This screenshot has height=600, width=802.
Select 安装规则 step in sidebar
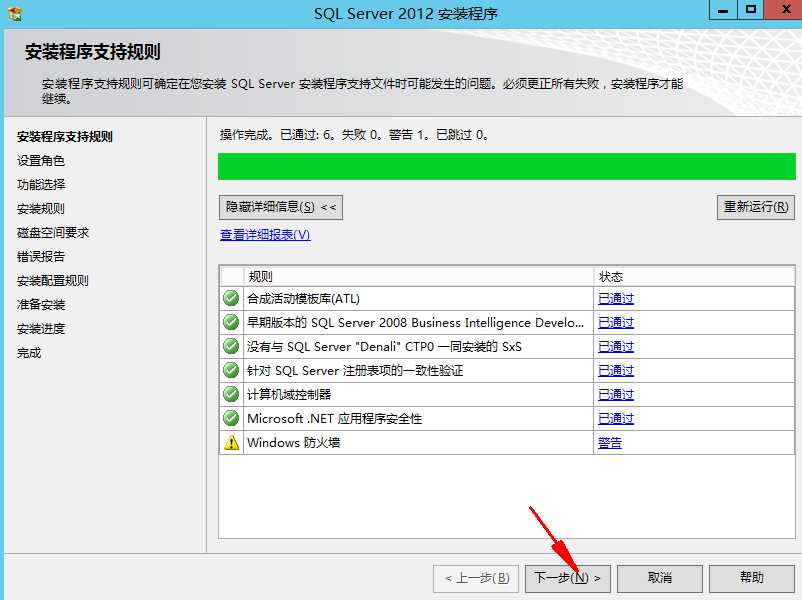tap(41, 209)
